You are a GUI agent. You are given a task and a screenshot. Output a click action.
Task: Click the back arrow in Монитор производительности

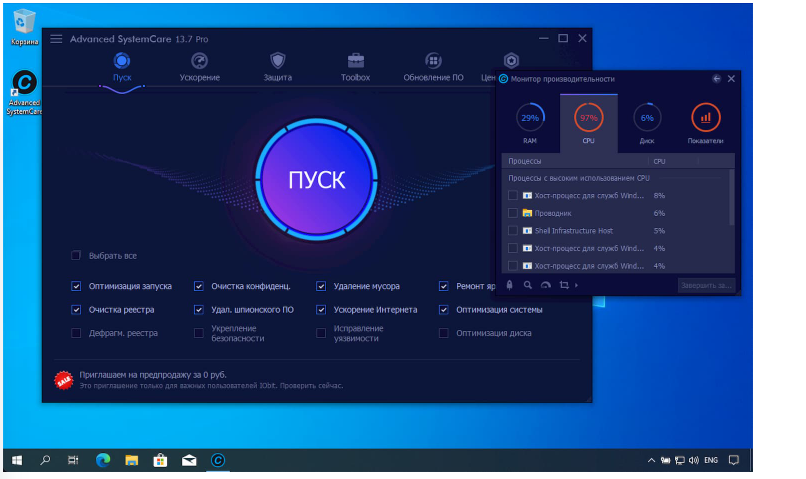coord(717,79)
